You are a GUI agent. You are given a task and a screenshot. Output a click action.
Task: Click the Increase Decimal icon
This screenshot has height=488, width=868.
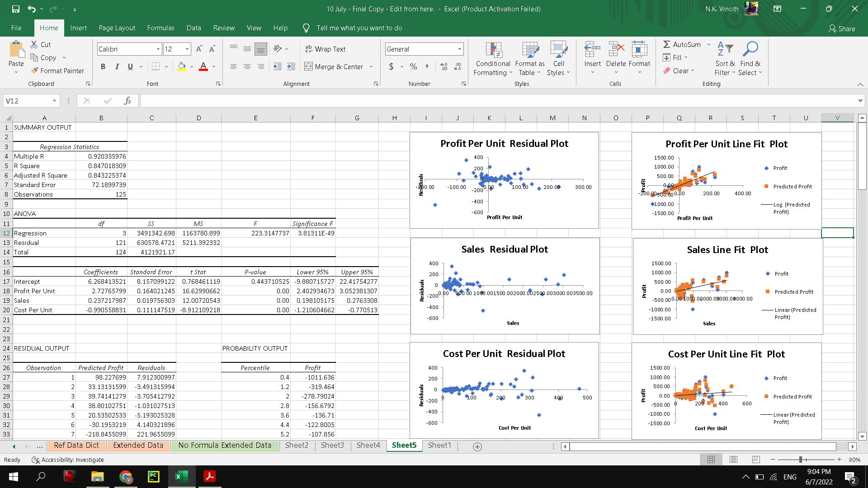444,66
